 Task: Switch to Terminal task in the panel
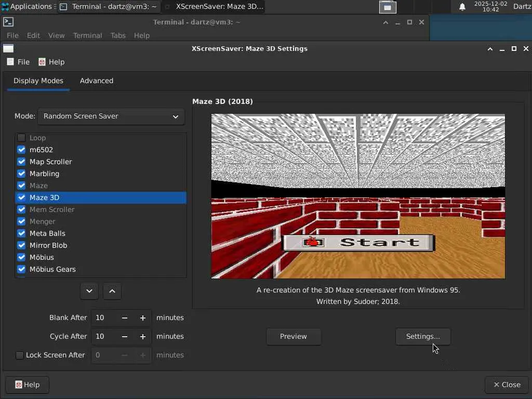[109, 6]
